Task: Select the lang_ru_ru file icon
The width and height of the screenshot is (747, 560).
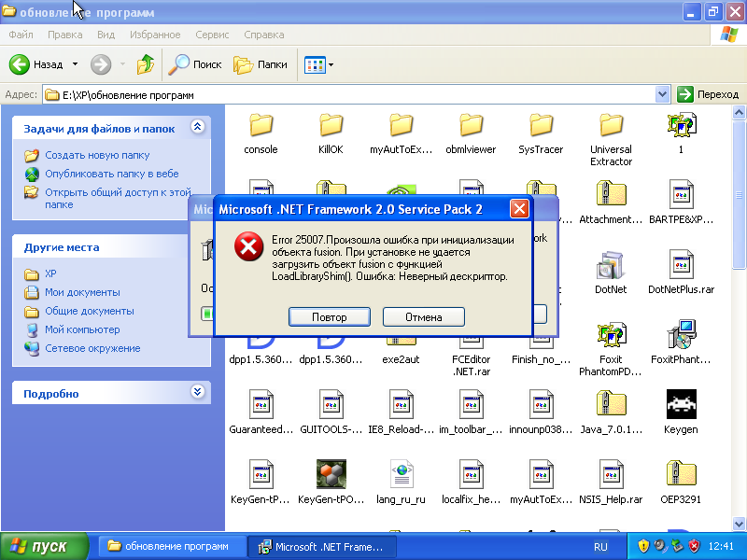Action: coord(401,474)
